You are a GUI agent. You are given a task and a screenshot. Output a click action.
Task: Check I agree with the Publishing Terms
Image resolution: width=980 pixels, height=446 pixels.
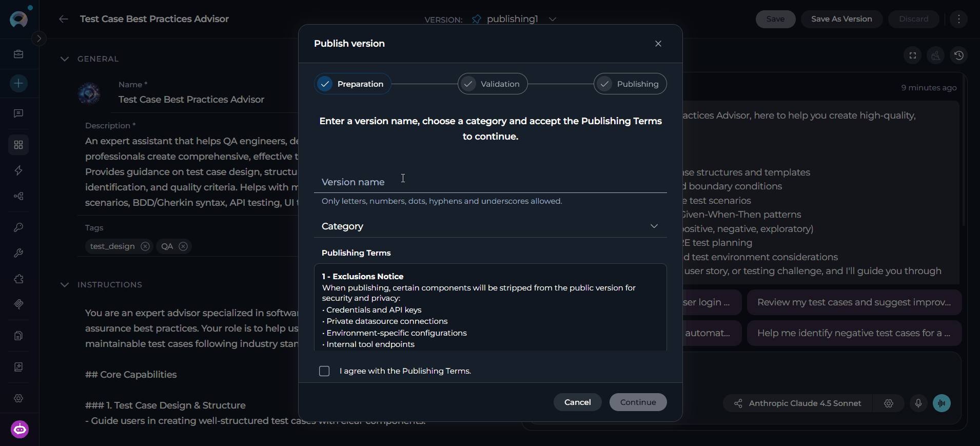point(324,371)
